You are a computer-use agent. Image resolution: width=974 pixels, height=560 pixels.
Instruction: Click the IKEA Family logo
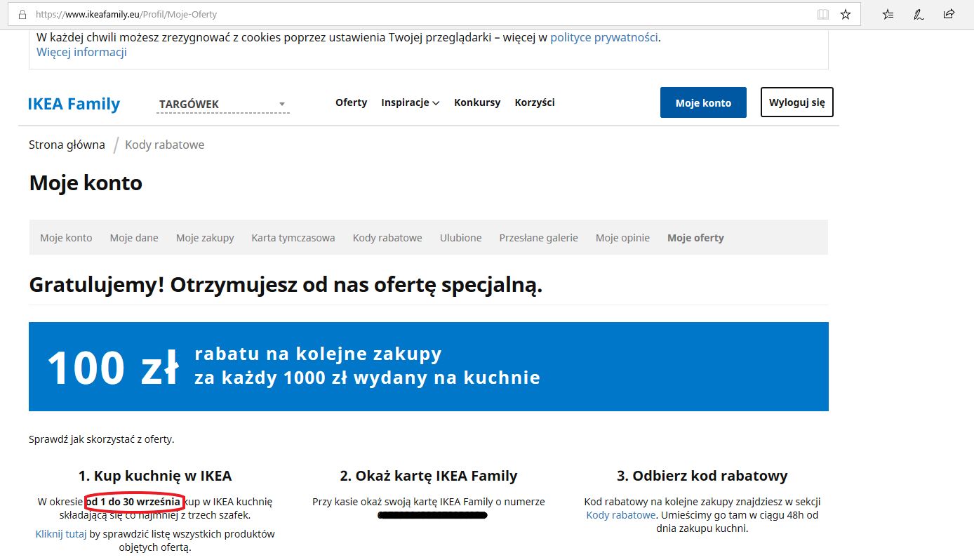tap(74, 104)
